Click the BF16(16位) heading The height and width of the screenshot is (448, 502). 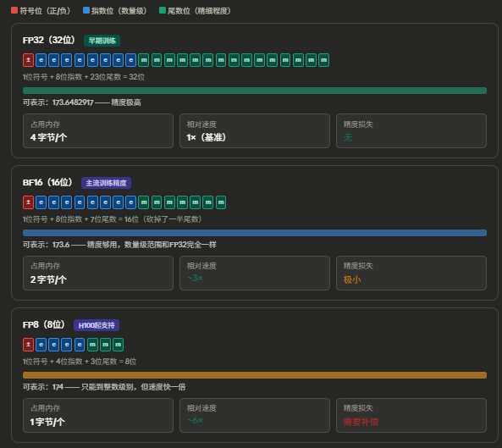47,183
